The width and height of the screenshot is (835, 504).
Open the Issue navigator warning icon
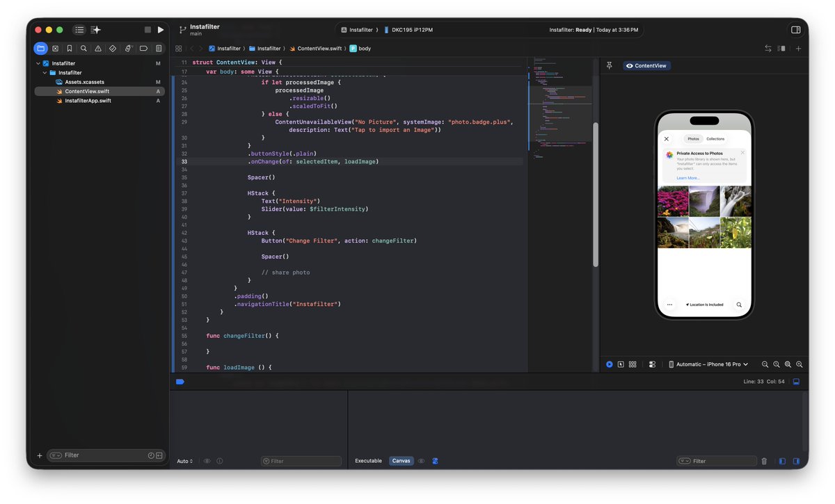coord(98,49)
